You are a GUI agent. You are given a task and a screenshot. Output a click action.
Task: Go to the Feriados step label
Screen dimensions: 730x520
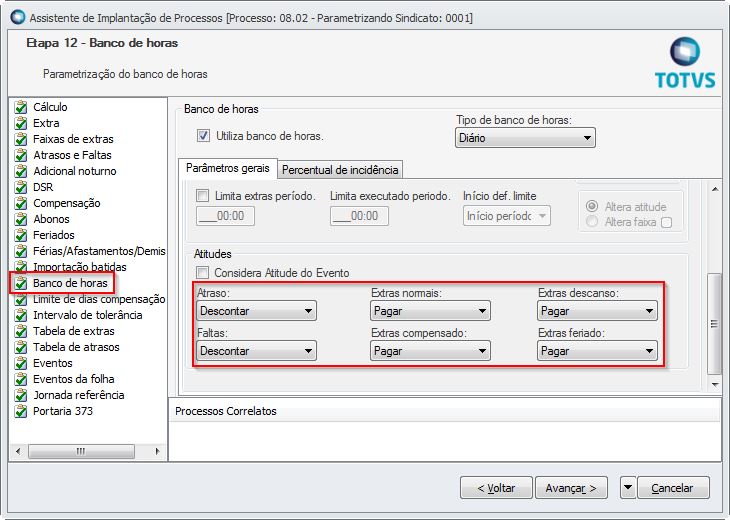[54, 235]
